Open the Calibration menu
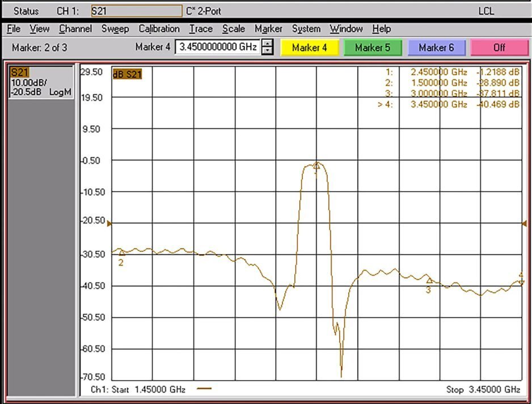 click(x=159, y=29)
